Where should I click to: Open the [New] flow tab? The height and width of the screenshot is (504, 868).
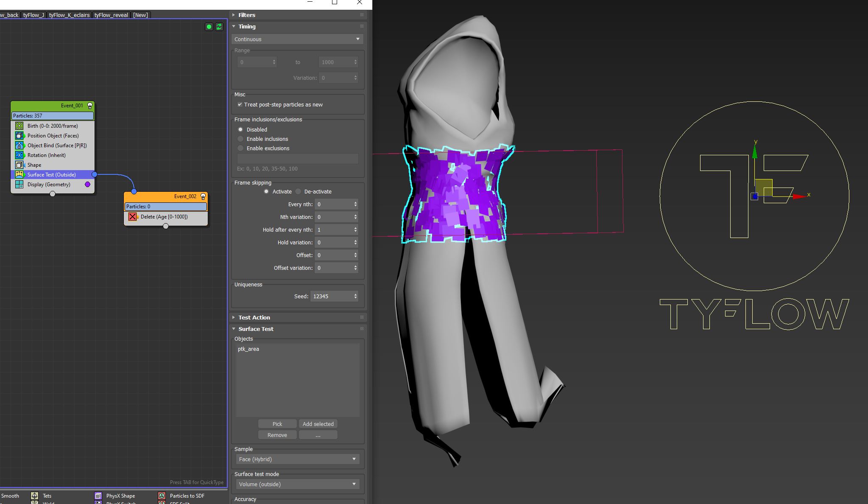coord(140,15)
